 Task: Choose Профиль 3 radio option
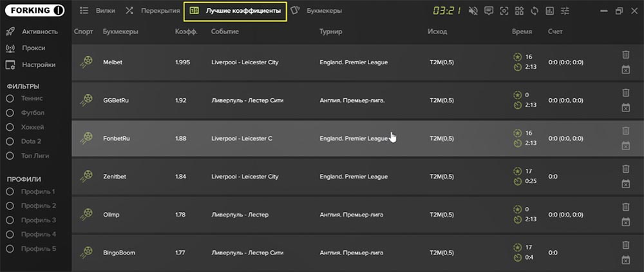tap(10, 220)
